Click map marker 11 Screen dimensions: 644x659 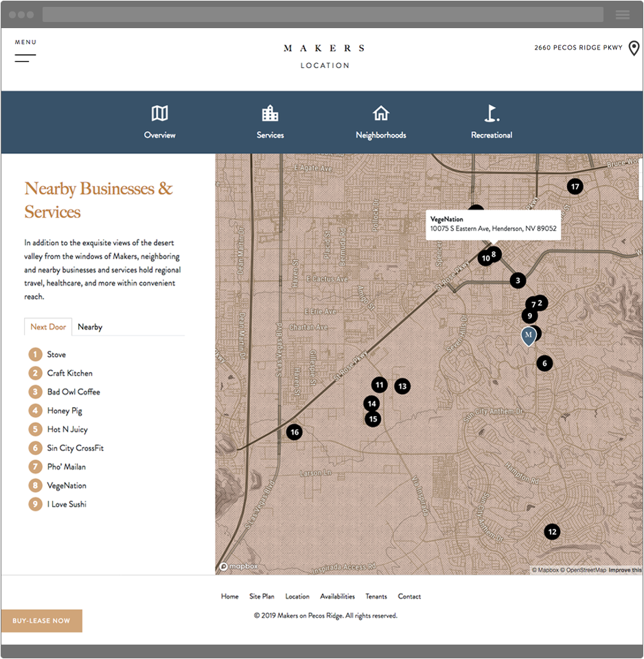pyautogui.click(x=380, y=384)
